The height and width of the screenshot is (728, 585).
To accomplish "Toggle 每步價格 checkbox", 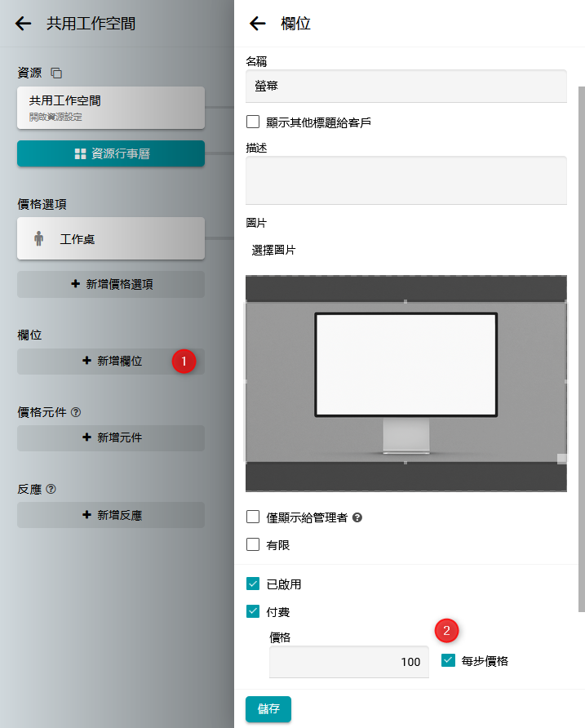I will (448, 661).
